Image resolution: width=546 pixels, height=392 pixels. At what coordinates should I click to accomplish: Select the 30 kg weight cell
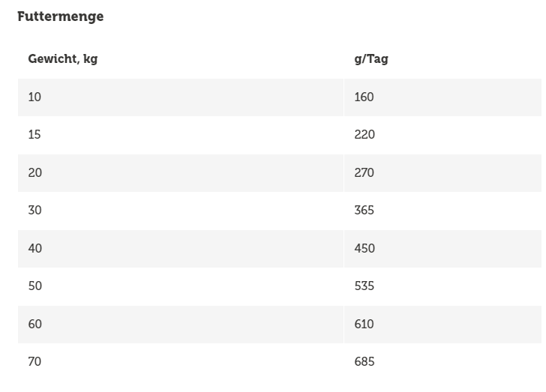click(34, 211)
